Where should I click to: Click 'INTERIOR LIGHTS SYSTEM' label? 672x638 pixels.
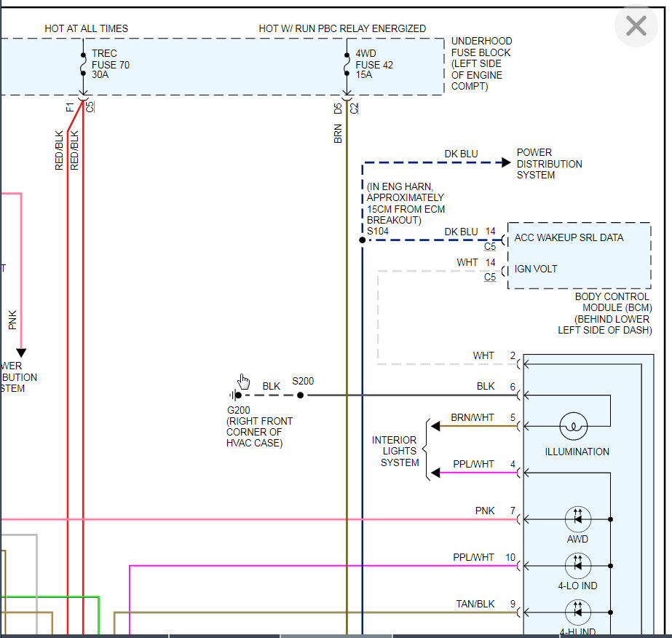395,451
